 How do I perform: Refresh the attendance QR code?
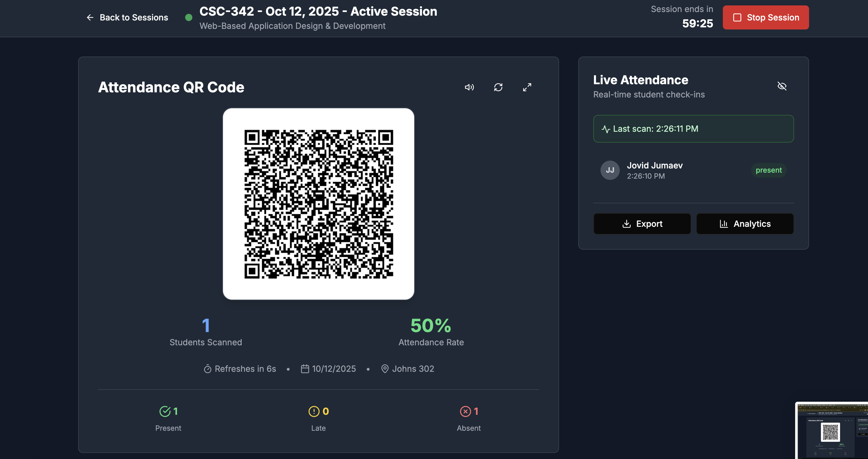coord(498,87)
